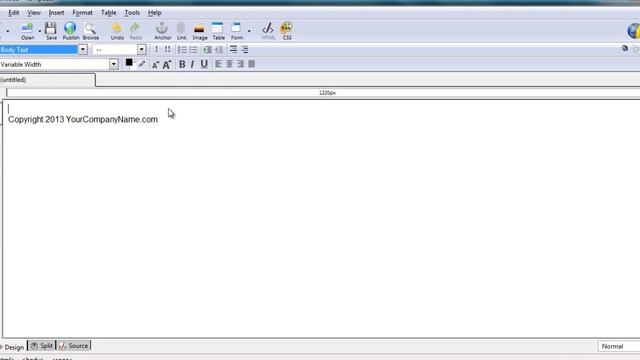Image resolution: width=640 pixels, height=360 pixels.
Task: Switch to Source view tab
Action: 73,346
